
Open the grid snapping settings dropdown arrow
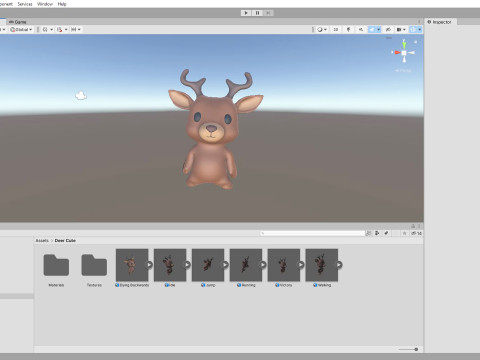click(x=66, y=29)
